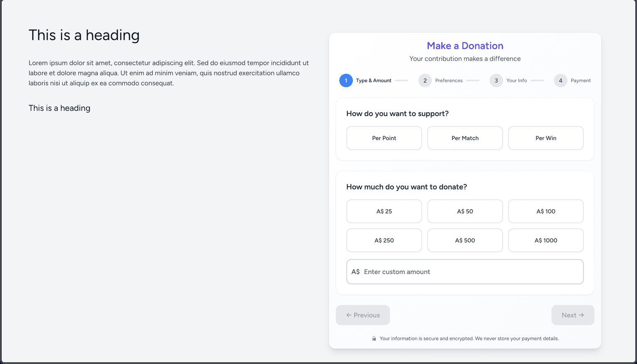The image size is (637, 364).
Task: Select Per Point support option
Action: click(x=384, y=138)
